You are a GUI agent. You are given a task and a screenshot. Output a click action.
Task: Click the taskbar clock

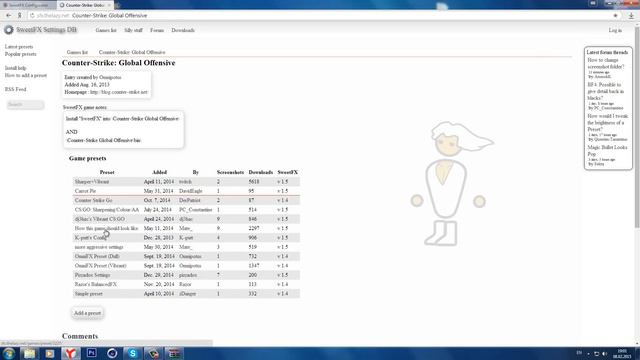(x=622, y=353)
